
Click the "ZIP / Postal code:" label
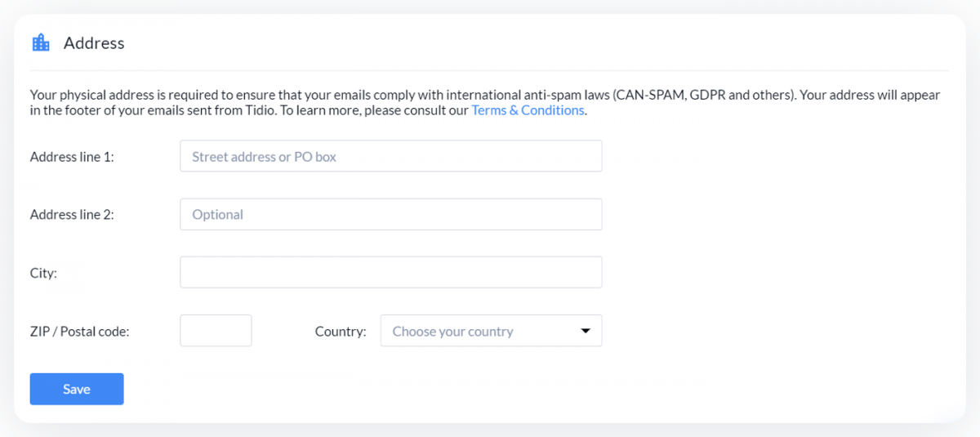(80, 332)
